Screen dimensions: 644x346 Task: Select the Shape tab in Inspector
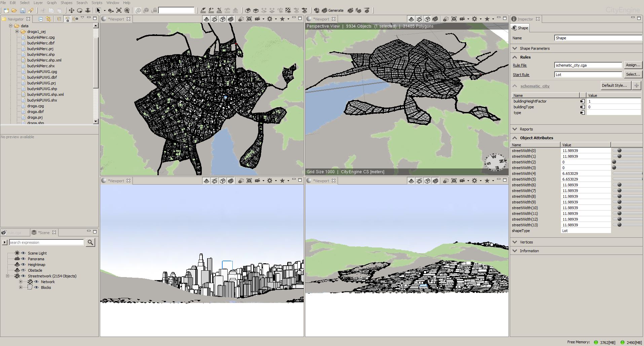click(x=521, y=28)
